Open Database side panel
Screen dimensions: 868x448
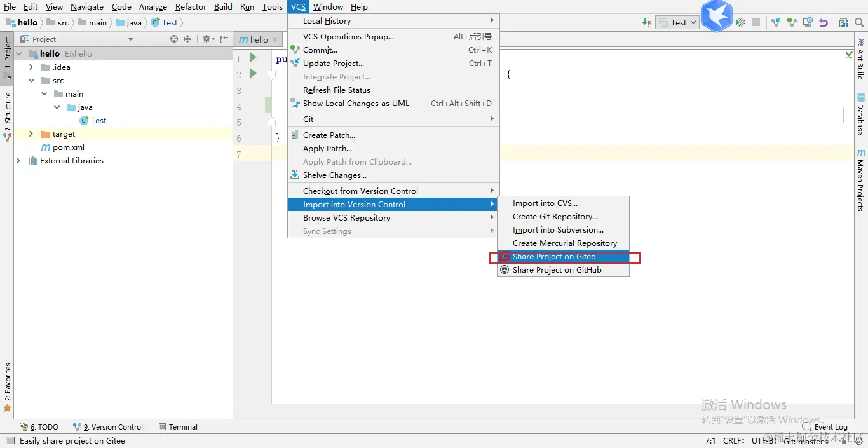pos(860,114)
